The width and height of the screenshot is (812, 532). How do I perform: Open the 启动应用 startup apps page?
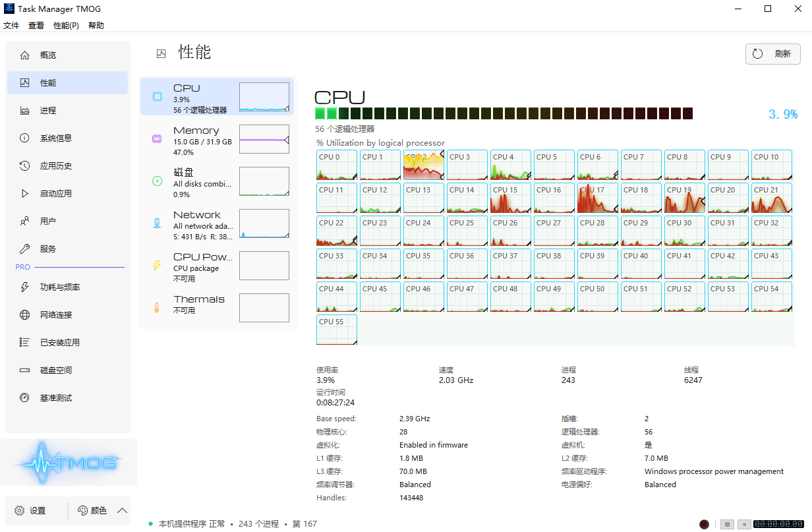tap(67, 194)
